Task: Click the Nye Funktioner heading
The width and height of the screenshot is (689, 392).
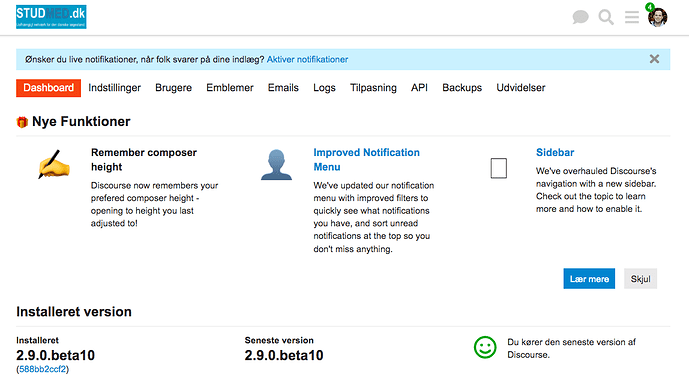Action: 81,121
